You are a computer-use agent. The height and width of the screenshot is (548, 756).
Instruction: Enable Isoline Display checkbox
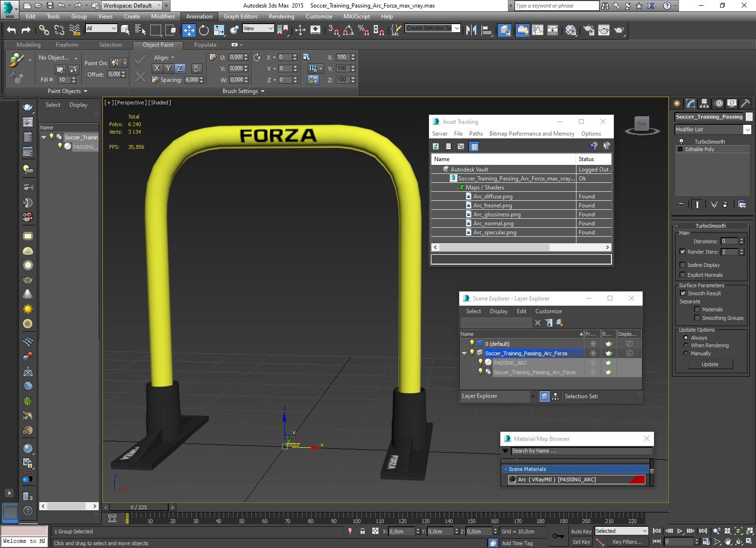[x=682, y=265]
